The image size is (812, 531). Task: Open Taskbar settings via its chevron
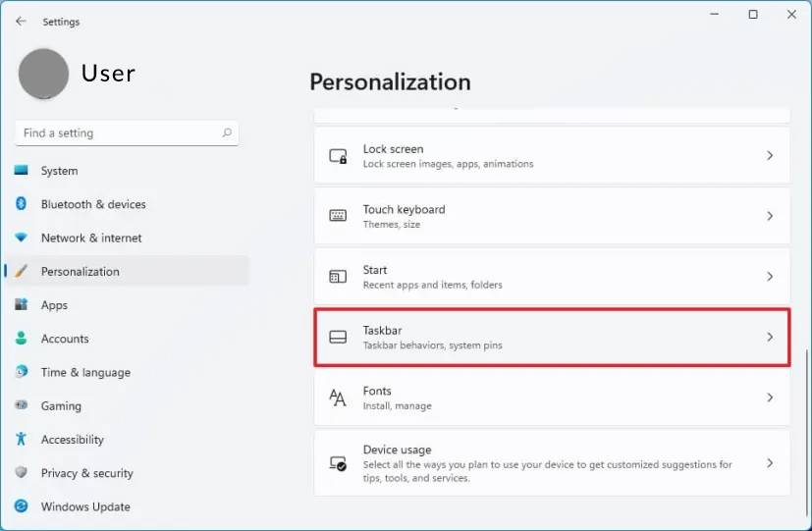[770, 337]
